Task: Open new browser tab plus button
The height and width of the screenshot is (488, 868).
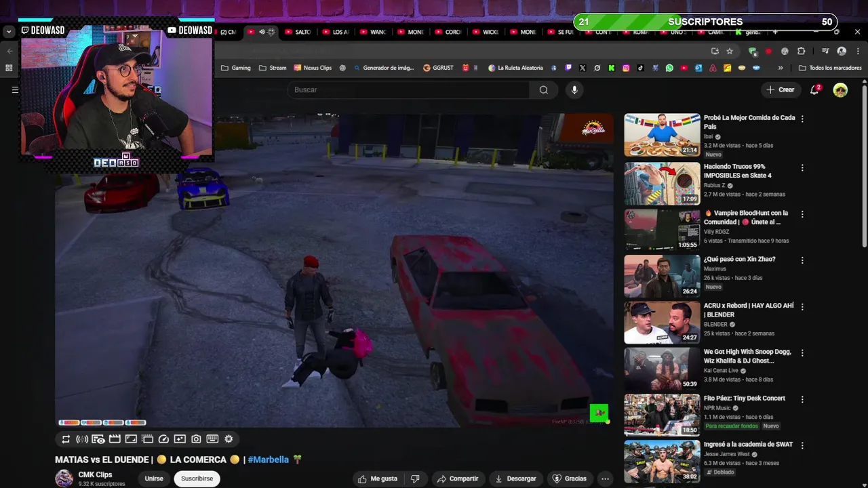Action: pyautogui.click(x=775, y=32)
